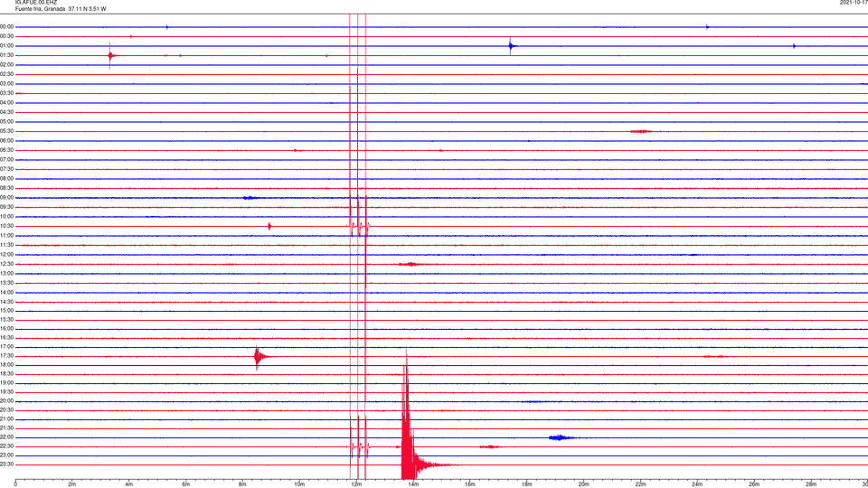Click the 06:30 trace time label

(6, 150)
